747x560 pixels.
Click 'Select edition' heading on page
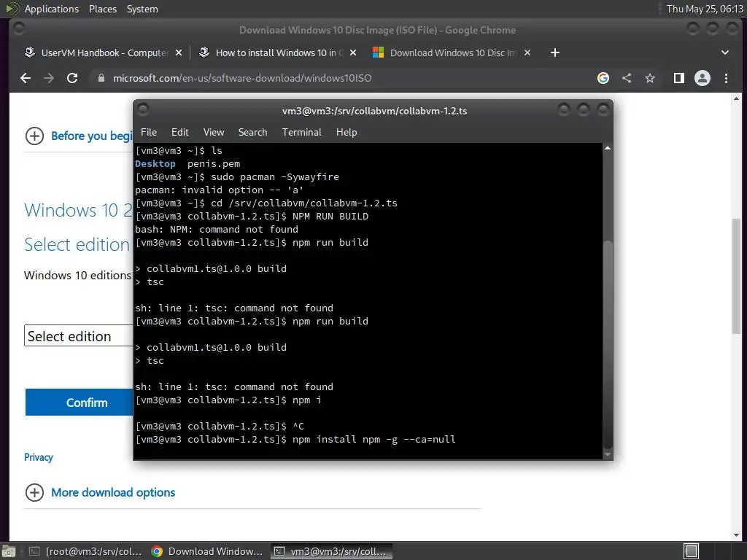[x=77, y=244]
